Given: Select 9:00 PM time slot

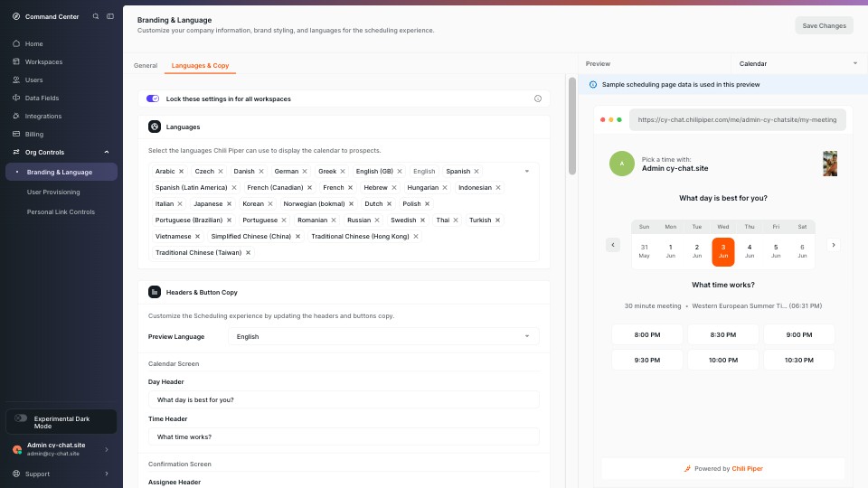Looking at the screenshot, I should coord(798,334).
